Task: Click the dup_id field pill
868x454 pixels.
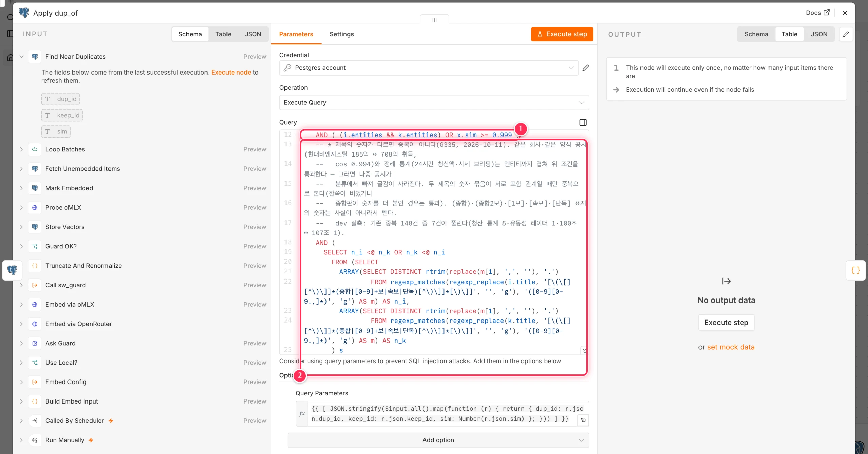Action: (60, 99)
